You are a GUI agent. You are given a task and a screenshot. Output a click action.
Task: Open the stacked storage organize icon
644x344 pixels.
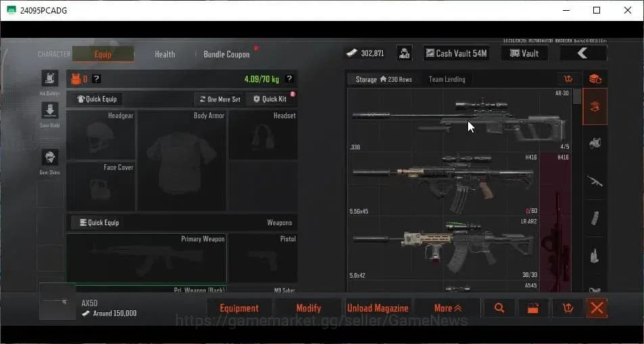click(x=595, y=78)
